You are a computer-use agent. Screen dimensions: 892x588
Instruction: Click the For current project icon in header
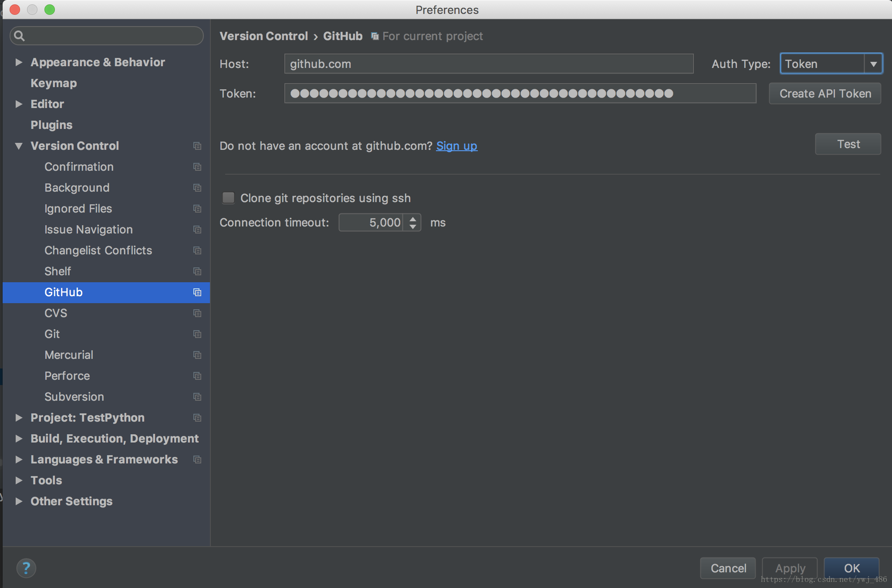pyautogui.click(x=375, y=36)
